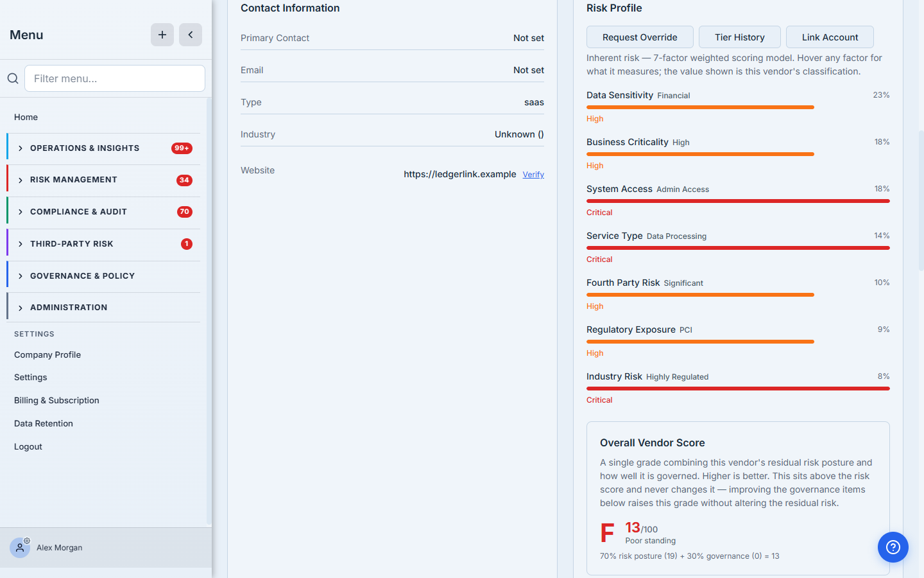924x578 pixels.
Task: Focus the Filter menu input field
Action: point(115,78)
